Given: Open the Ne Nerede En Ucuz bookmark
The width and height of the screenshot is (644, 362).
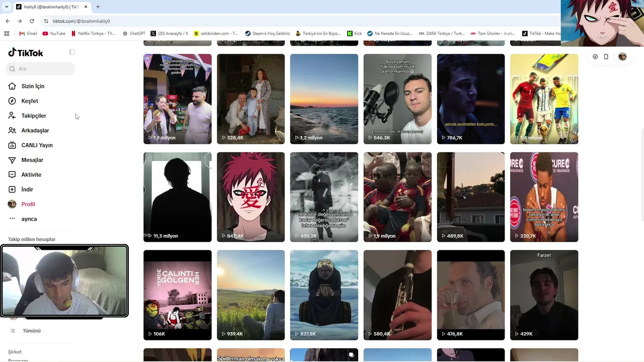Looking at the screenshot, I should pyautogui.click(x=390, y=34).
